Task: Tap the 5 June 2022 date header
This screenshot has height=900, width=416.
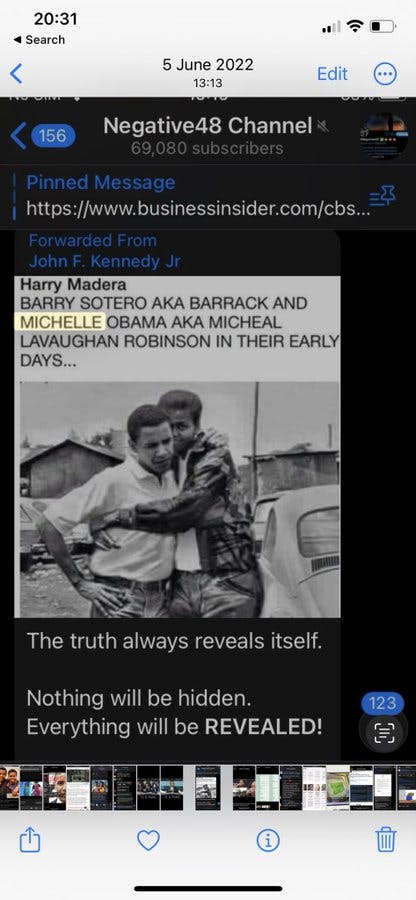Action: click(208, 64)
